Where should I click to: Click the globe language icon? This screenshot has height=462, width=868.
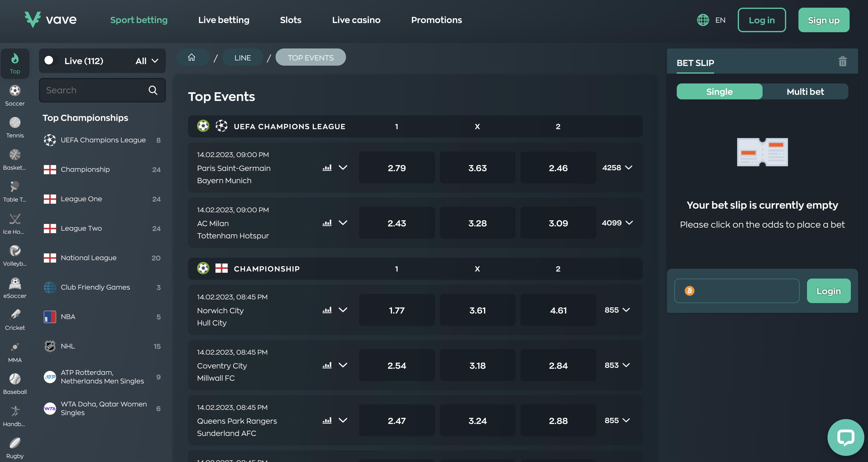703,20
